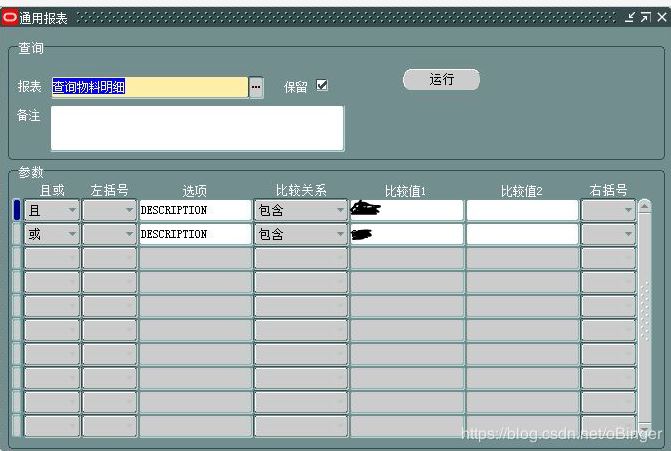Expand 右括号 dropdown in the 且 row

point(608,210)
